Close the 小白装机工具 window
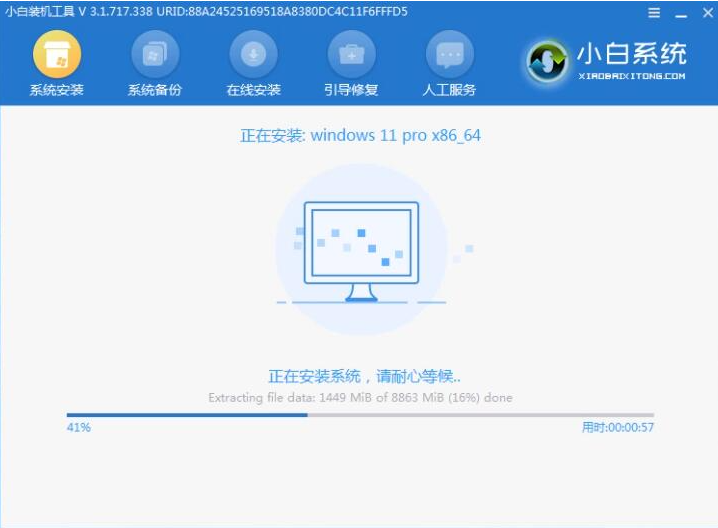Image resolution: width=718 pixels, height=528 pixels. (x=708, y=12)
